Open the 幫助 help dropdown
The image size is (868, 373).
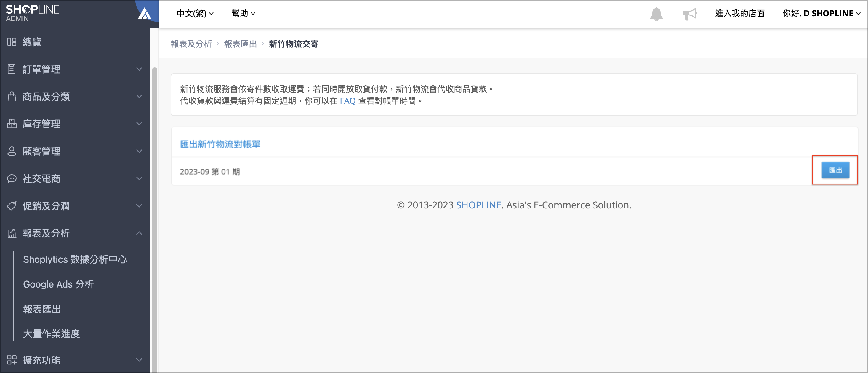click(x=243, y=13)
